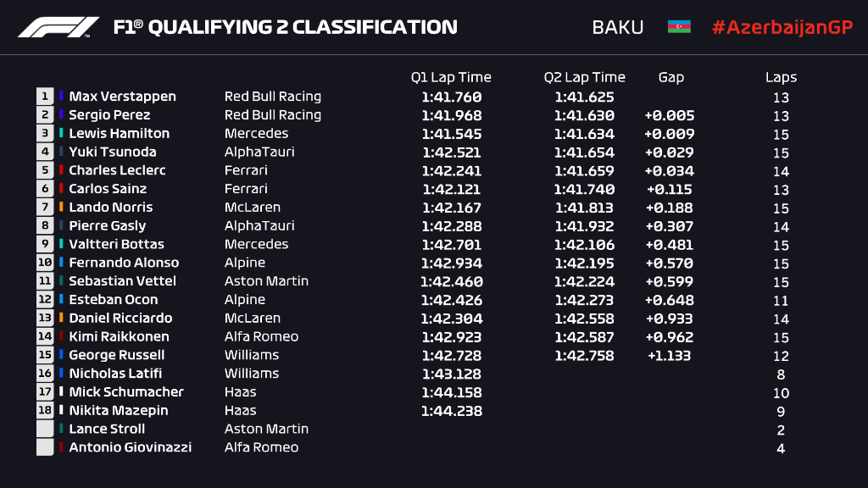Click the blank position box beside Lance Stroll
868x488 pixels.
44,429
